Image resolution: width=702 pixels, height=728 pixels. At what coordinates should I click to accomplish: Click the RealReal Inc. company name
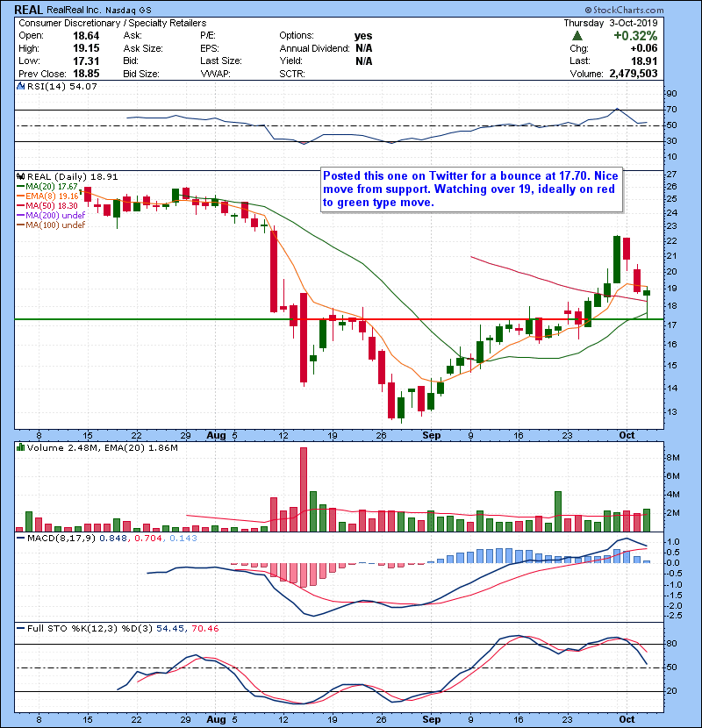74,10
